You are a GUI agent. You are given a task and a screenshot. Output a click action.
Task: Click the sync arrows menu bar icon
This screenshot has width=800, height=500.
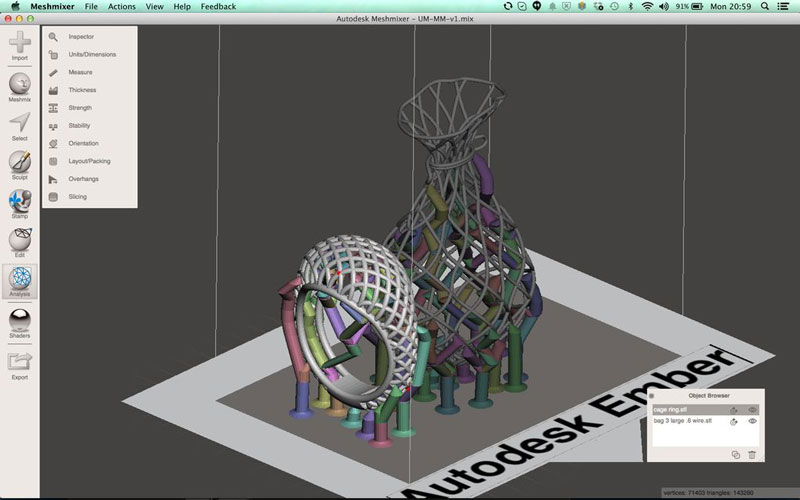pos(508,6)
